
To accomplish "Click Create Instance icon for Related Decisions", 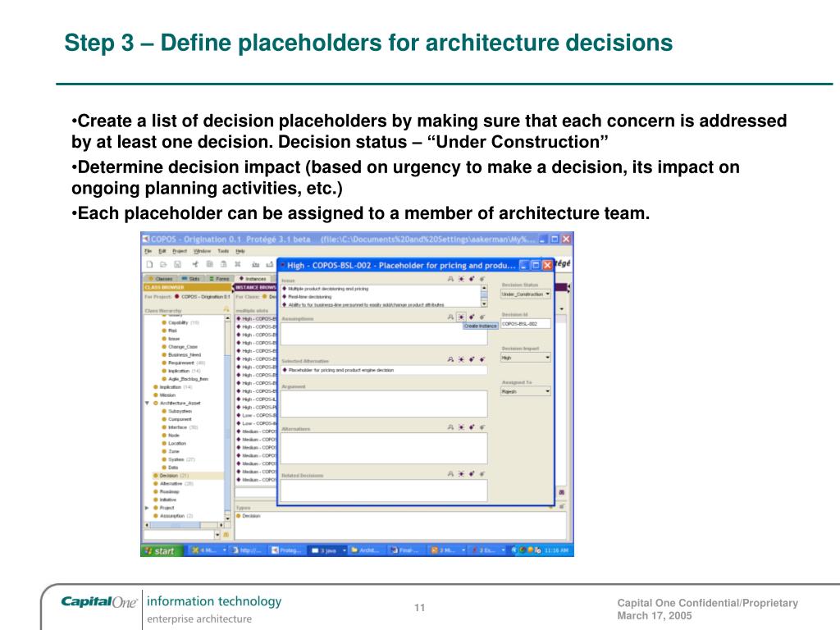I will pyautogui.click(x=461, y=473).
